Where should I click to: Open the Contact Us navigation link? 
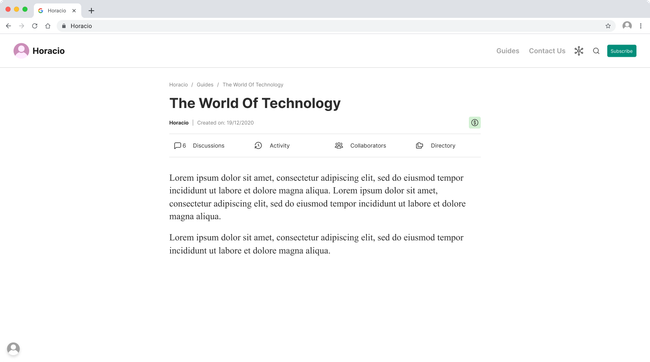point(547,51)
